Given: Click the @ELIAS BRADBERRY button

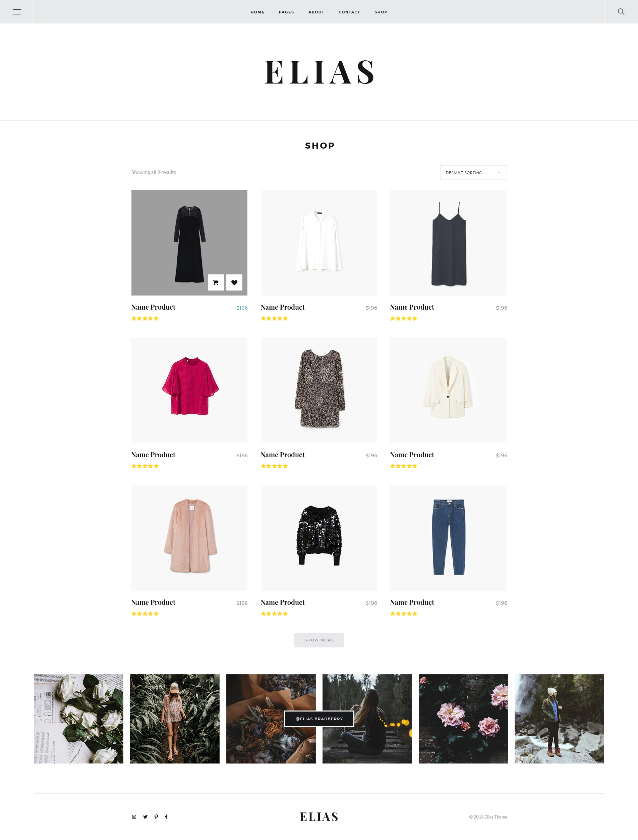Looking at the screenshot, I should pos(319,719).
